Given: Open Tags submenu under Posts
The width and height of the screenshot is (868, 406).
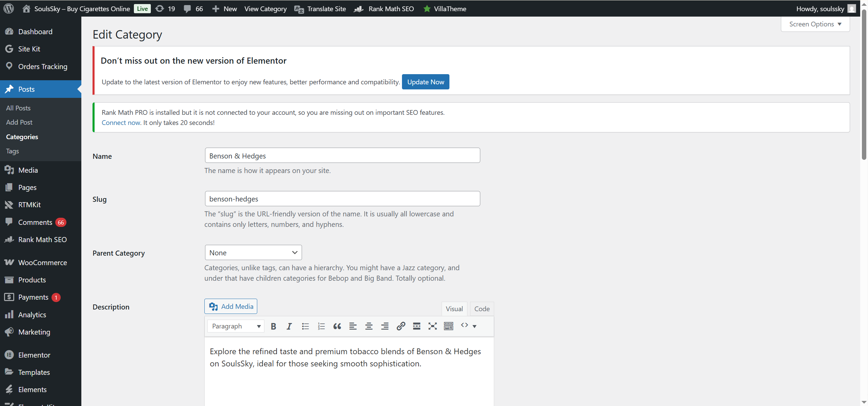Looking at the screenshot, I should tap(13, 151).
